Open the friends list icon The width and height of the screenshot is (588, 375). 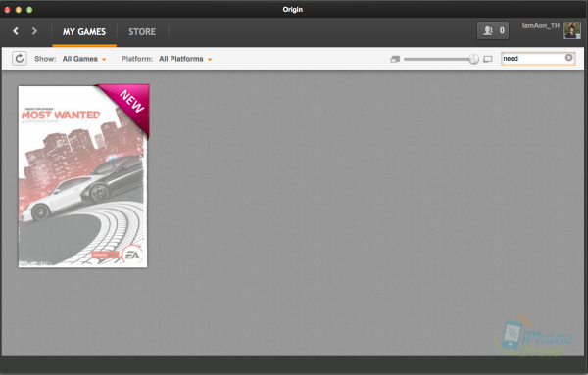pyautogui.click(x=488, y=30)
